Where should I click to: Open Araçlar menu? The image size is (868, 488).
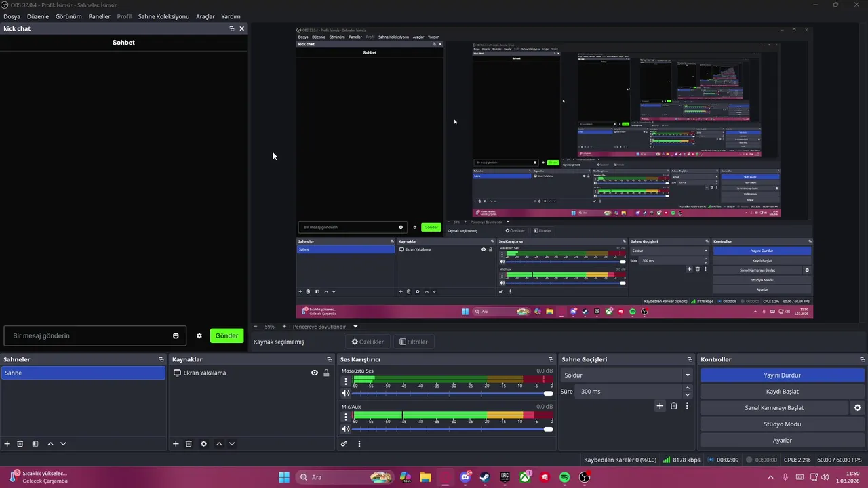205,16
